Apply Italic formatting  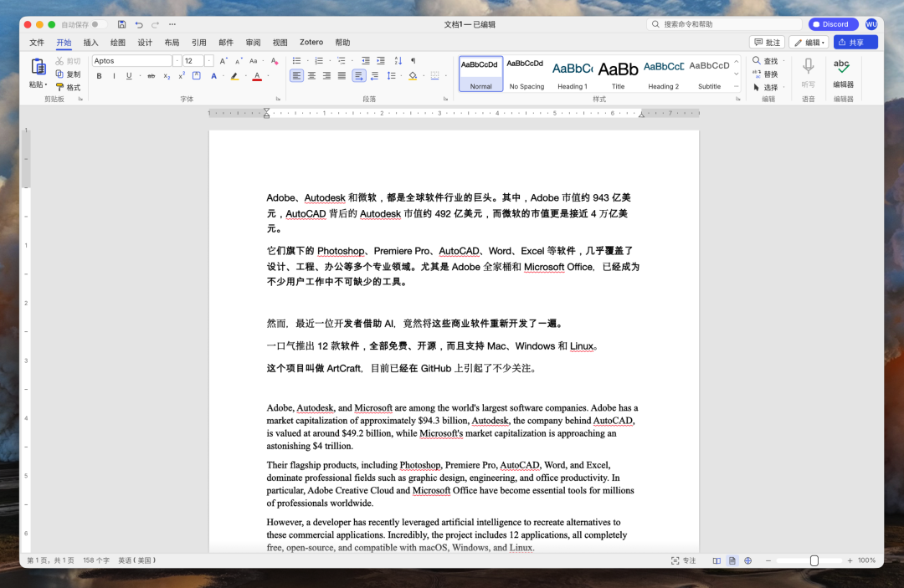114,76
